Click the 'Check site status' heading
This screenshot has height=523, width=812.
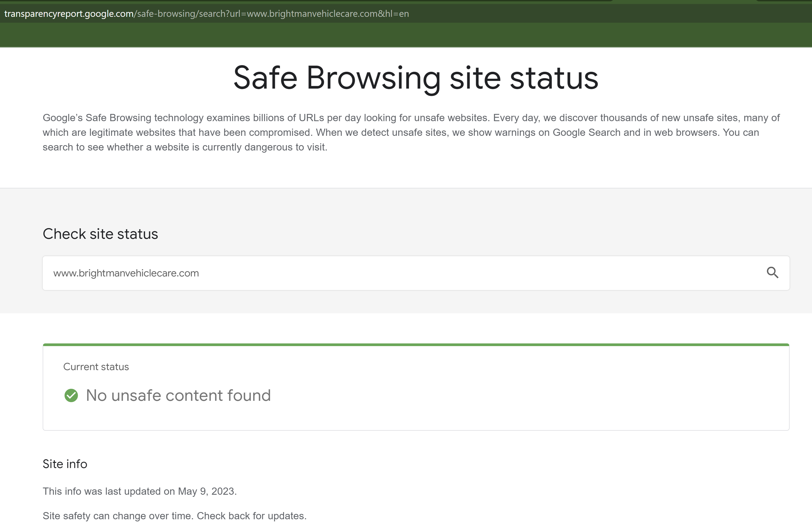(100, 234)
